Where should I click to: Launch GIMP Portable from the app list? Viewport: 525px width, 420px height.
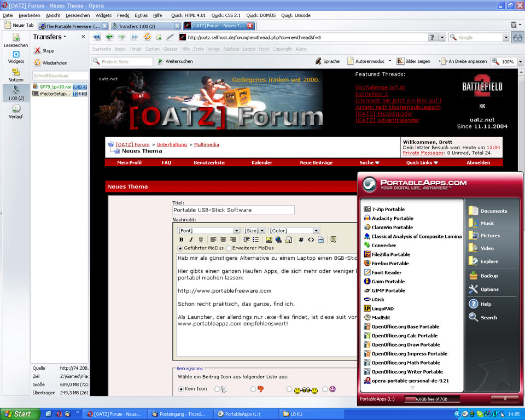click(x=388, y=290)
